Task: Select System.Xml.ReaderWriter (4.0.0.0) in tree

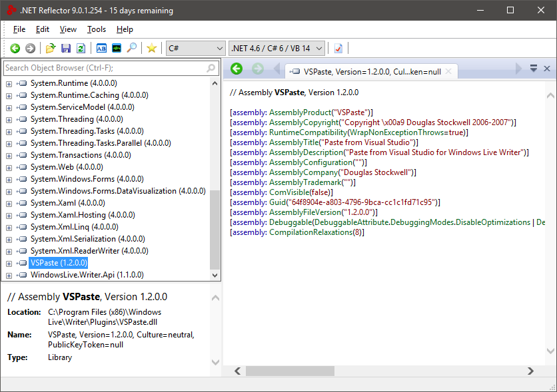Action: (x=89, y=251)
